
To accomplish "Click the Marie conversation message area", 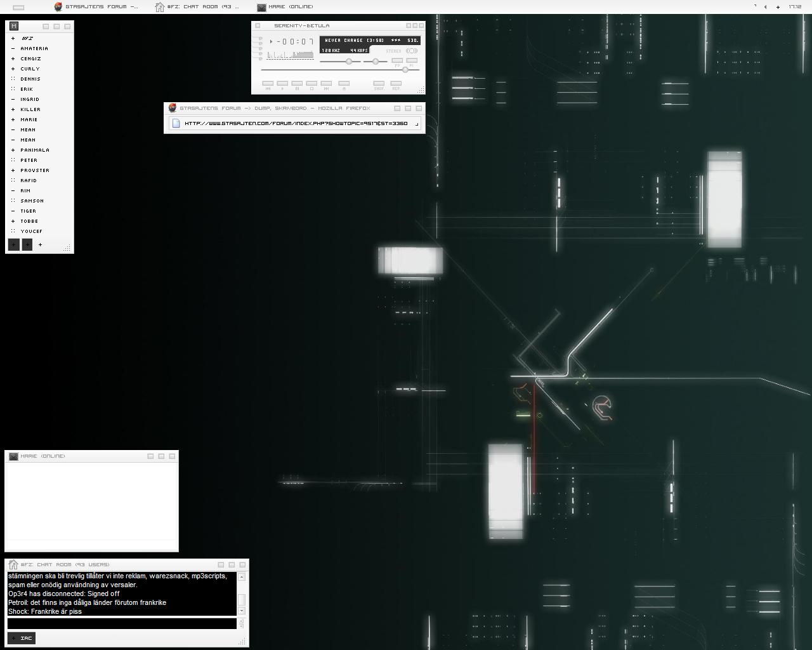I will pyautogui.click(x=91, y=501).
